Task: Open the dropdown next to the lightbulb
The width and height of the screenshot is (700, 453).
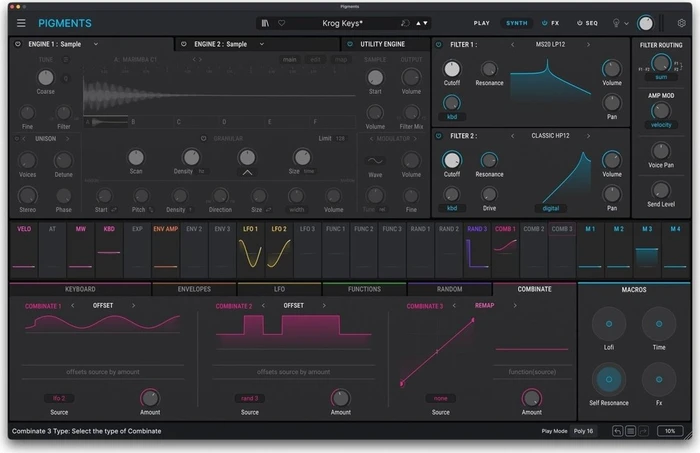Action: pos(626,23)
